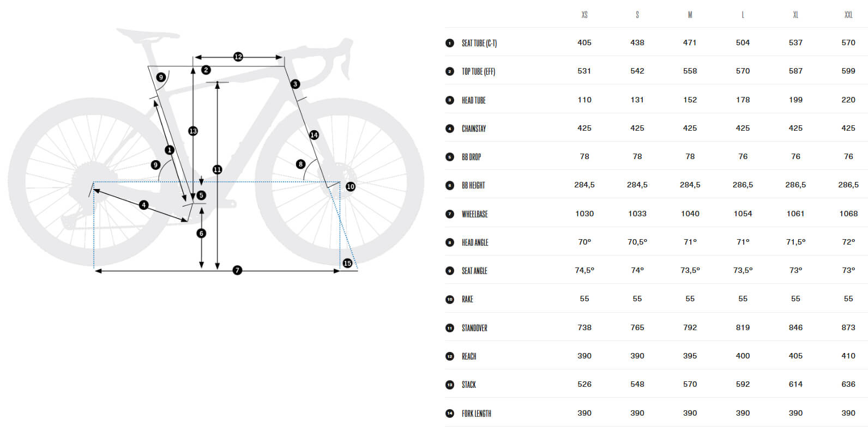Image resolution: width=868 pixels, height=432 pixels.
Task: Click the 1068 wheelbase value for XXL
Action: [848, 214]
